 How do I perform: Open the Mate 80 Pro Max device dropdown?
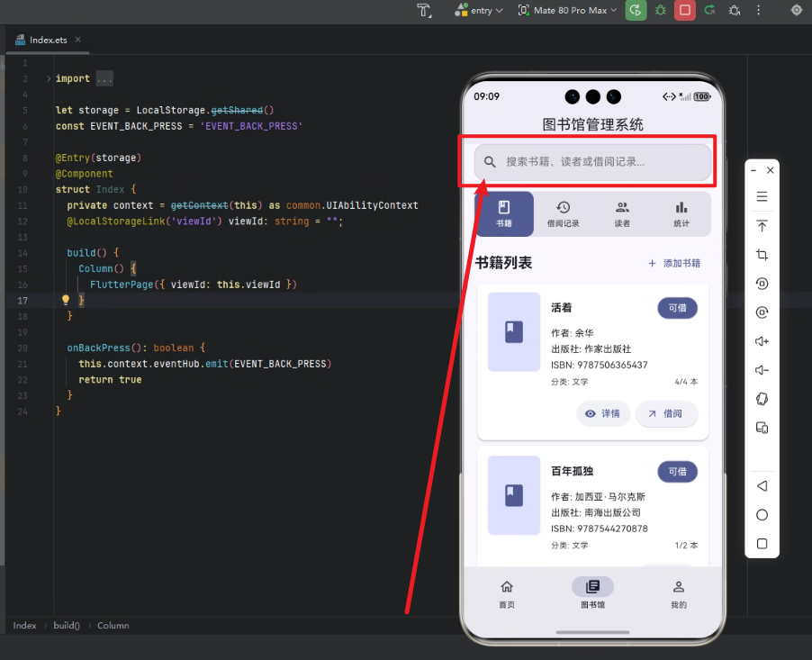(566, 10)
